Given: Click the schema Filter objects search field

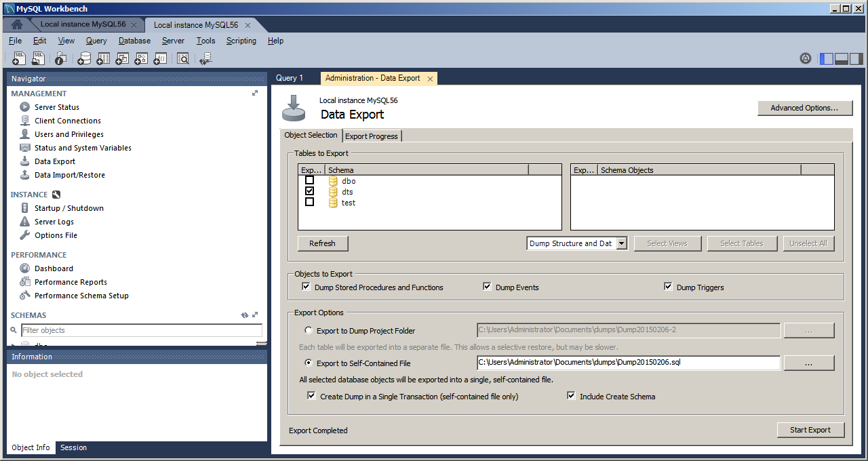Looking at the screenshot, I should [140, 330].
